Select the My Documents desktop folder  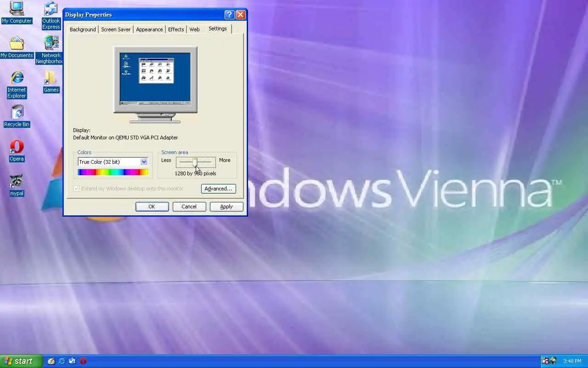pyautogui.click(x=17, y=47)
